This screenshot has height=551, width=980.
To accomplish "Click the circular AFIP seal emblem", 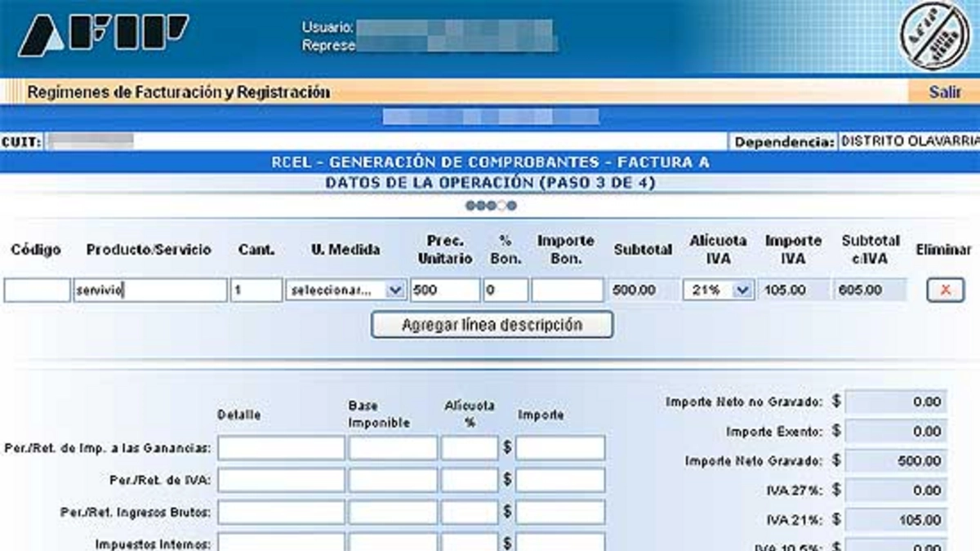I will [934, 36].
